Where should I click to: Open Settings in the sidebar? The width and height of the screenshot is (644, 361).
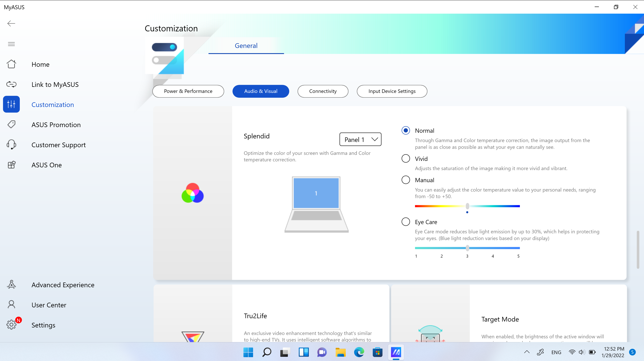pyautogui.click(x=43, y=325)
